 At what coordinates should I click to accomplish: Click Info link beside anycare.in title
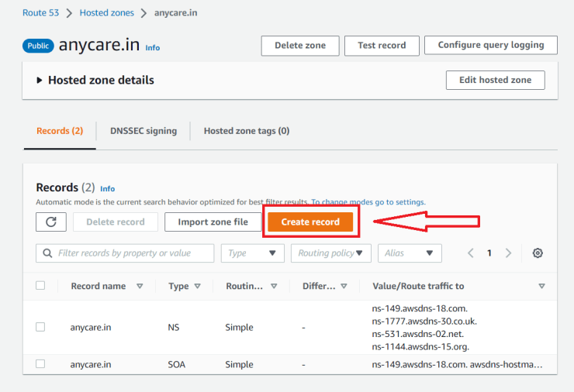[153, 48]
